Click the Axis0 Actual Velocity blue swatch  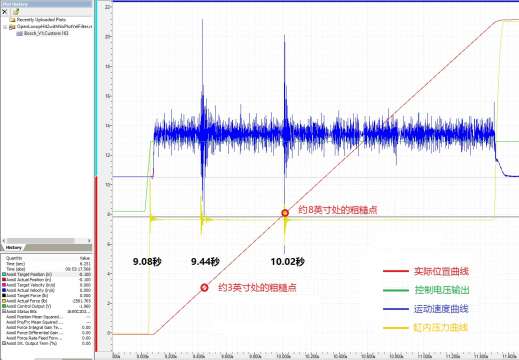pyautogui.click(x=4, y=290)
